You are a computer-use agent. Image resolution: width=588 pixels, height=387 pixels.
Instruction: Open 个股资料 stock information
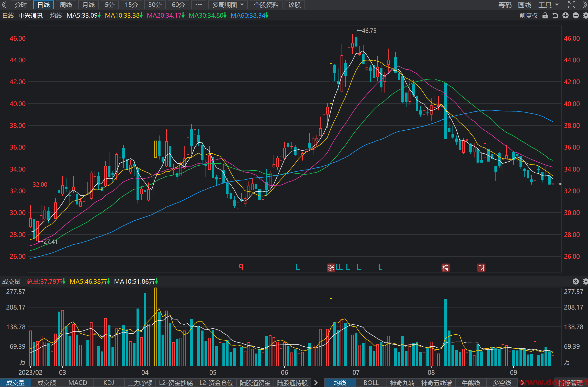[x=266, y=5]
